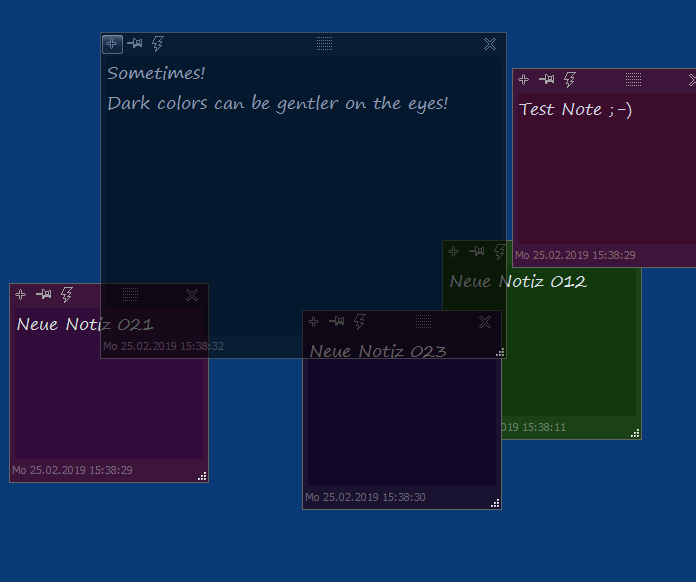Click the plus icon on the dark blue note
The width and height of the screenshot is (696, 582).
tap(112, 44)
